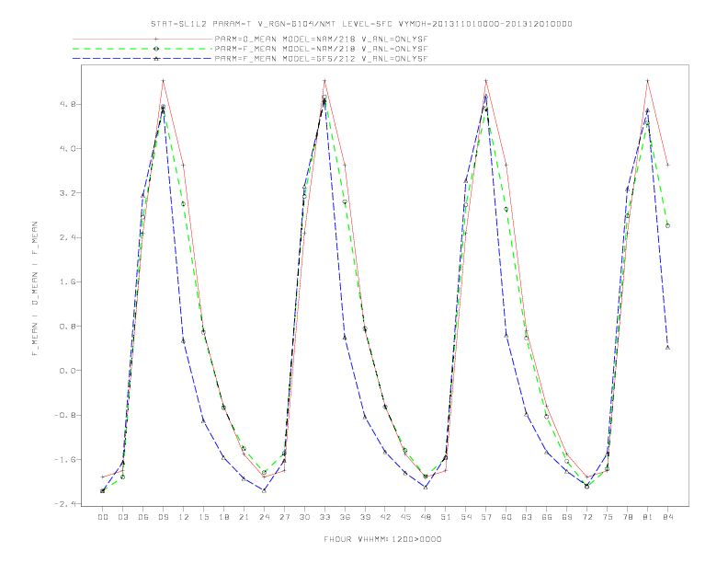Click the 03 forecast hour tick label
The image size is (728, 563).
[x=122, y=517]
